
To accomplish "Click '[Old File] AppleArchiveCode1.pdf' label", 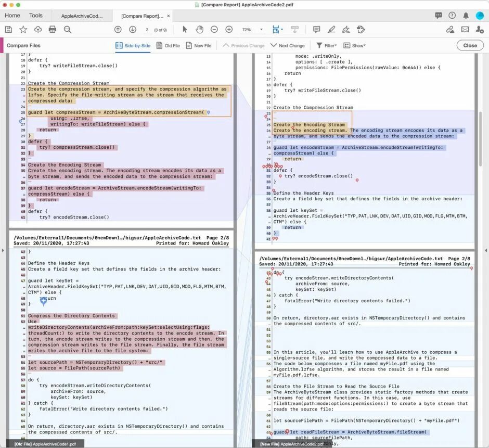I will (45, 444).
